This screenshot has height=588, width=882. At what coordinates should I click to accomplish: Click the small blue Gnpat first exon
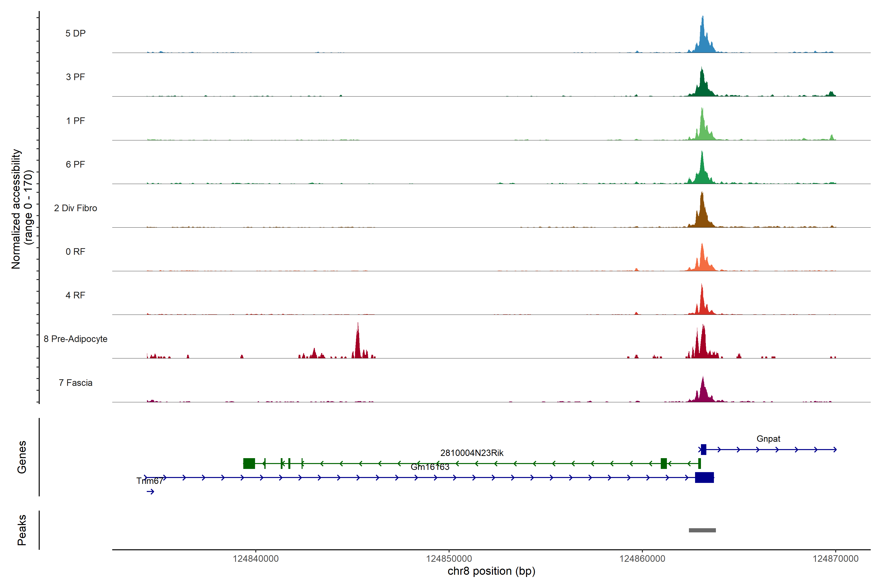[x=703, y=449]
